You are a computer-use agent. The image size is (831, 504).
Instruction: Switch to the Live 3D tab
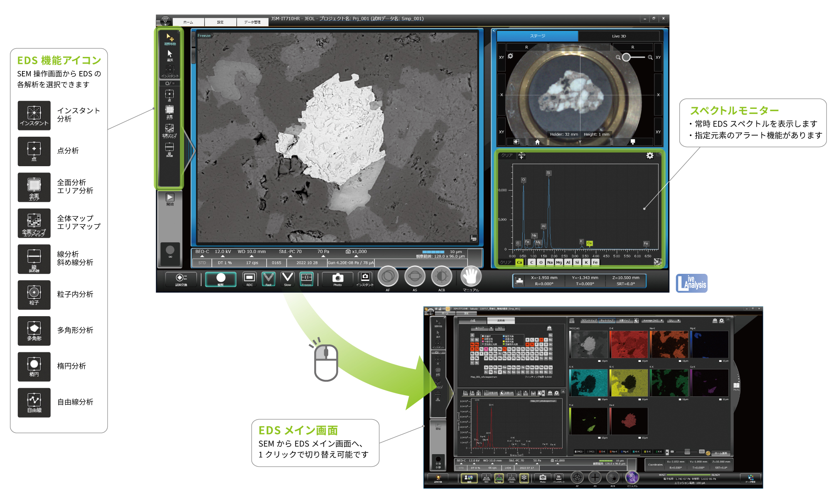tap(618, 36)
